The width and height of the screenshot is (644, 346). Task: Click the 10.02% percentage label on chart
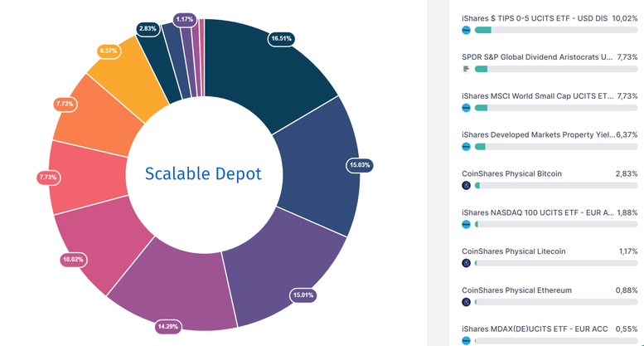click(x=74, y=259)
